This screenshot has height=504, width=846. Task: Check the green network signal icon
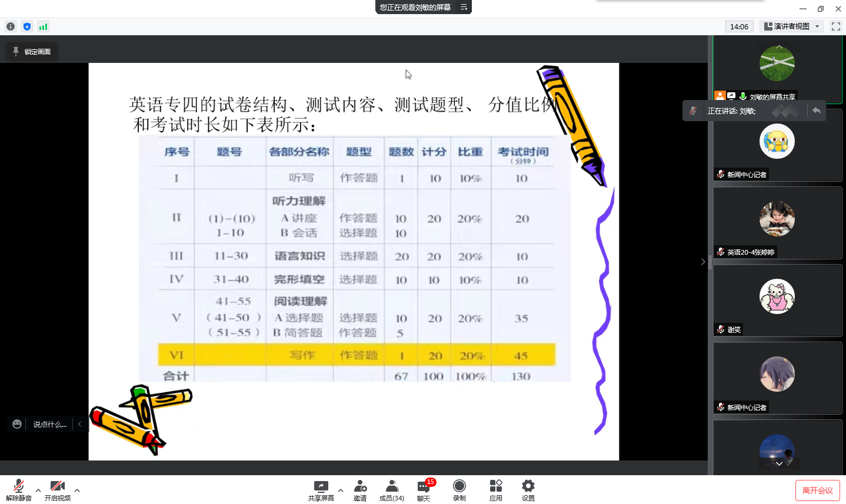(x=43, y=26)
